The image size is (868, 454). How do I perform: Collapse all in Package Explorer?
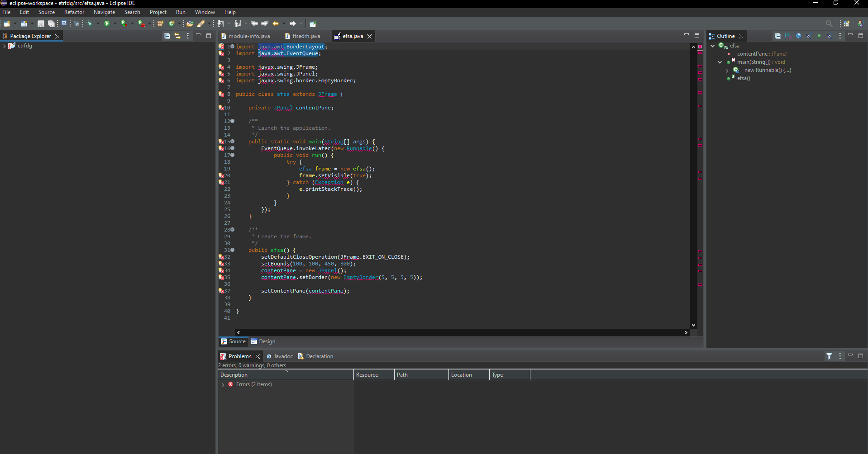pyautogui.click(x=167, y=36)
